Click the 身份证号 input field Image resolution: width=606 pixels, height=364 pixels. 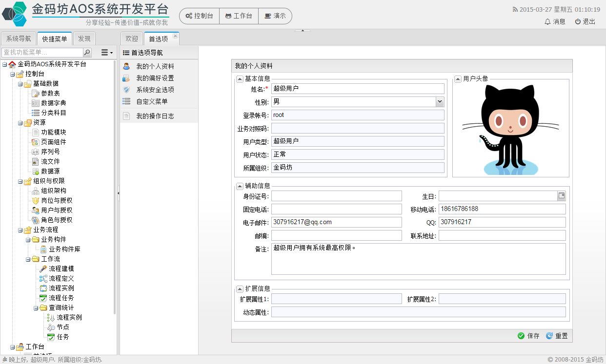pyautogui.click(x=336, y=196)
